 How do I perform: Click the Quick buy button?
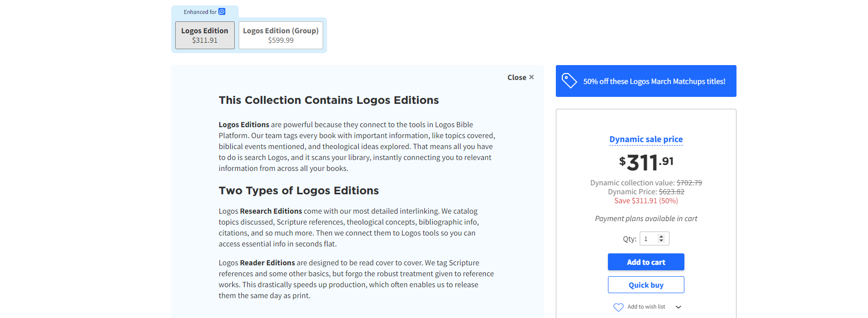pos(646,285)
